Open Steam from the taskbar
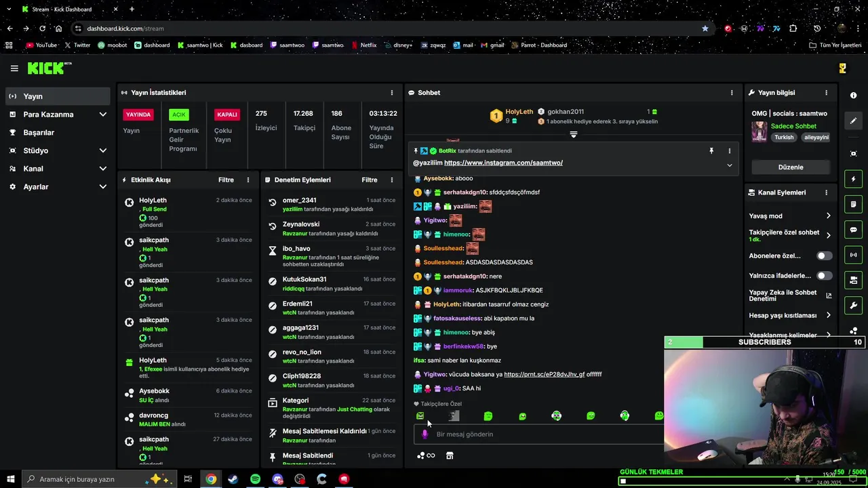Image resolution: width=868 pixels, height=488 pixels. (233, 479)
